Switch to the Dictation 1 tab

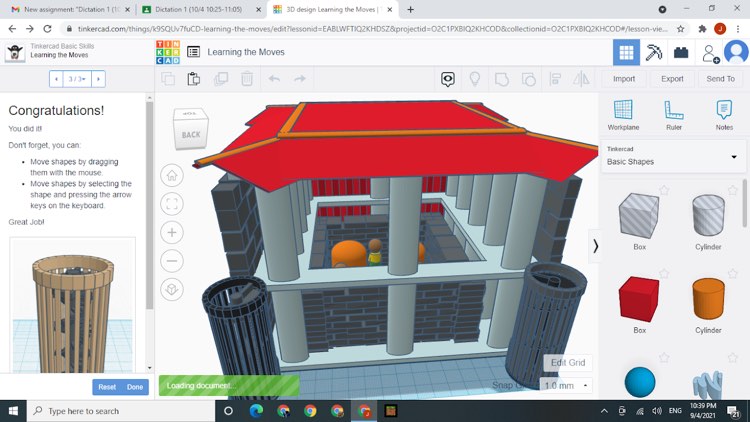[x=202, y=10]
